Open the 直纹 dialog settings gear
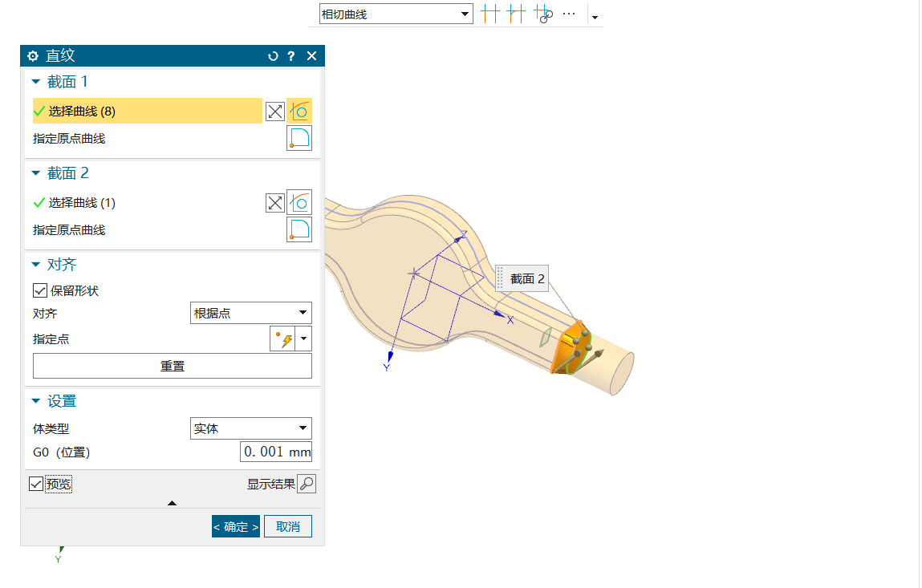Screen dimensions: 922x588 33,56
